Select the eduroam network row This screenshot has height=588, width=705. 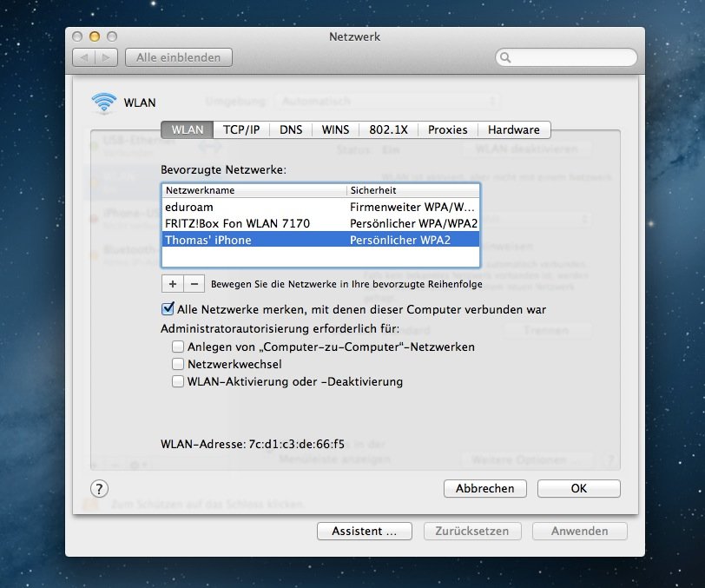[320, 207]
